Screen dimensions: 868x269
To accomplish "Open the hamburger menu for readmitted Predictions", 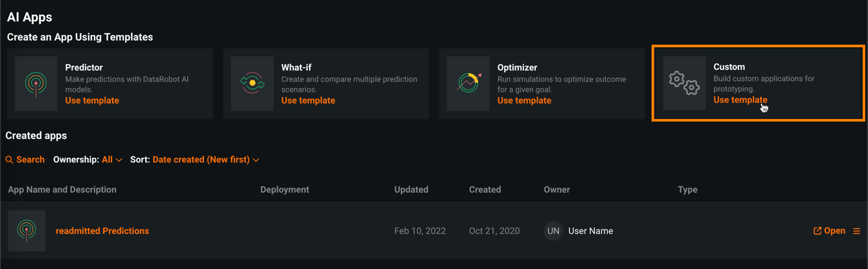I will coord(856,231).
